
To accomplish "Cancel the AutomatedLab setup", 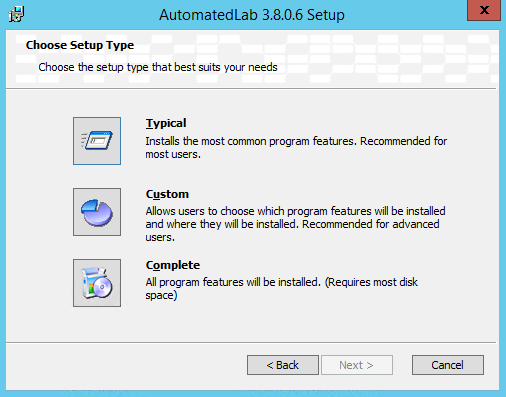I will (x=448, y=365).
